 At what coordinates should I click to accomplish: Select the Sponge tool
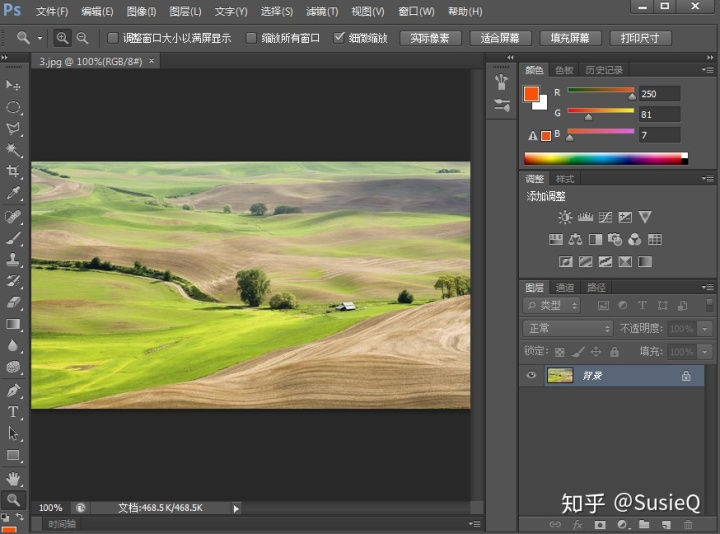13,367
